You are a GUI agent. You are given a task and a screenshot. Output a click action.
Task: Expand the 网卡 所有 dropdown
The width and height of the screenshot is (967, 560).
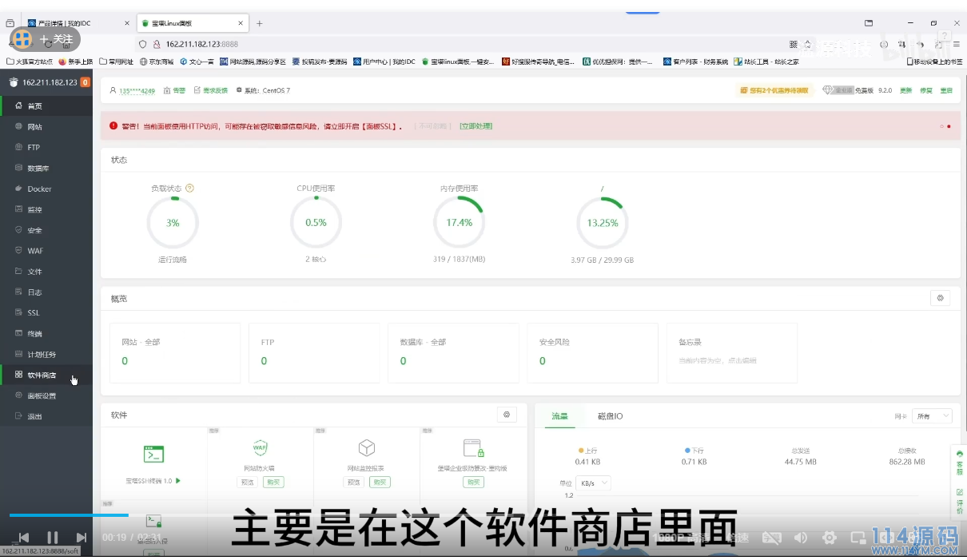[933, 416]
